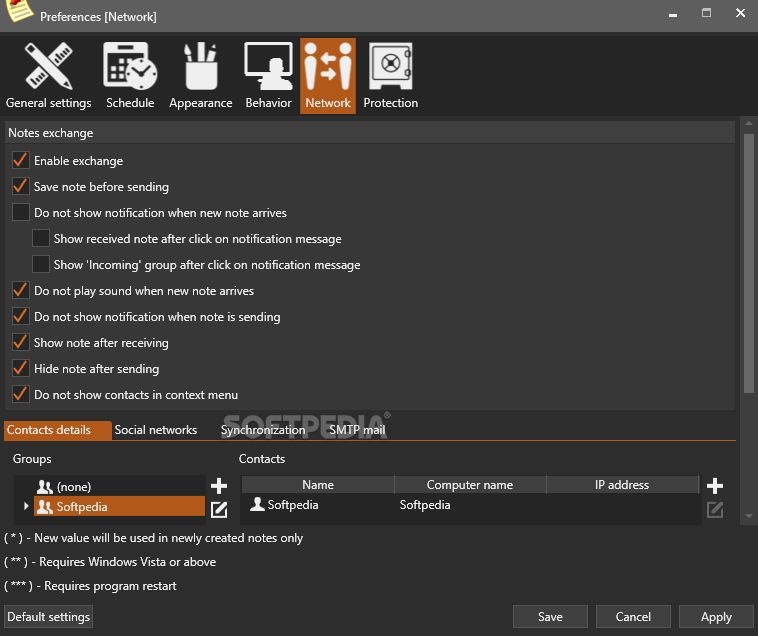758x636 pixels.
Task: Open the Protection preferences page
Action: 391,76
